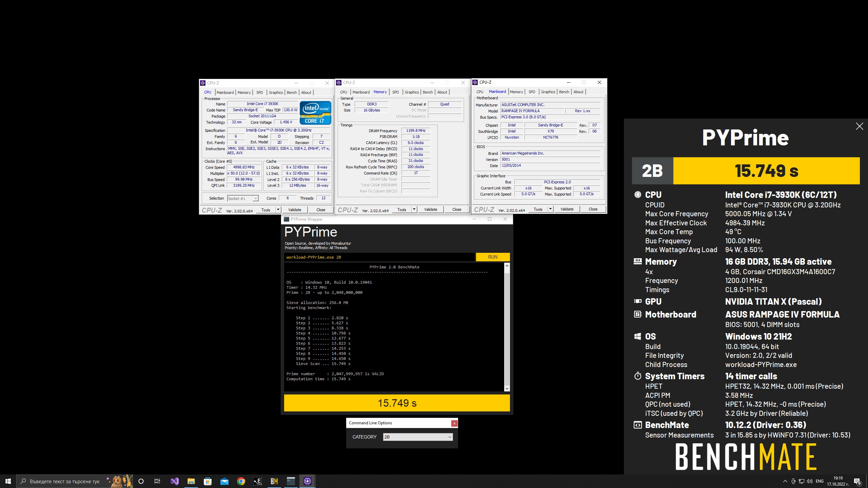Open CPU tab in Memory CPU-Z window

344,92
